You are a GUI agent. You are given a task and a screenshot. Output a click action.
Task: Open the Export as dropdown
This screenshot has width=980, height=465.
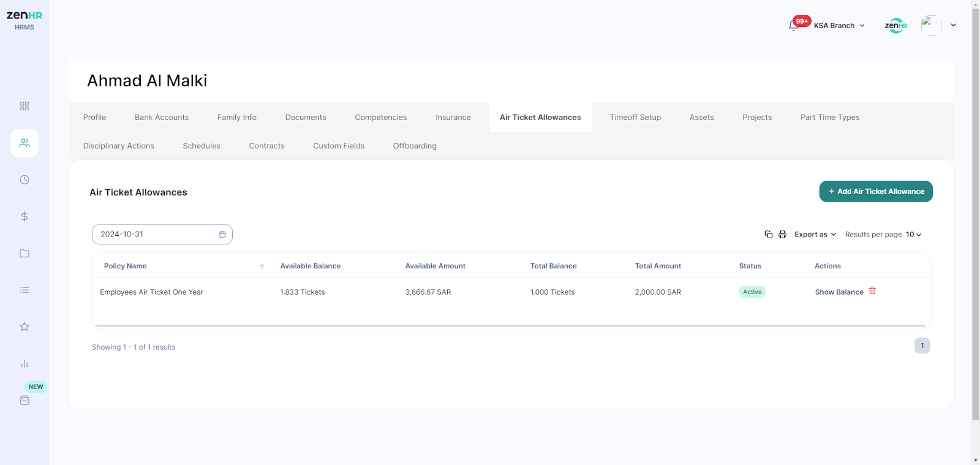tap(815, 234)
